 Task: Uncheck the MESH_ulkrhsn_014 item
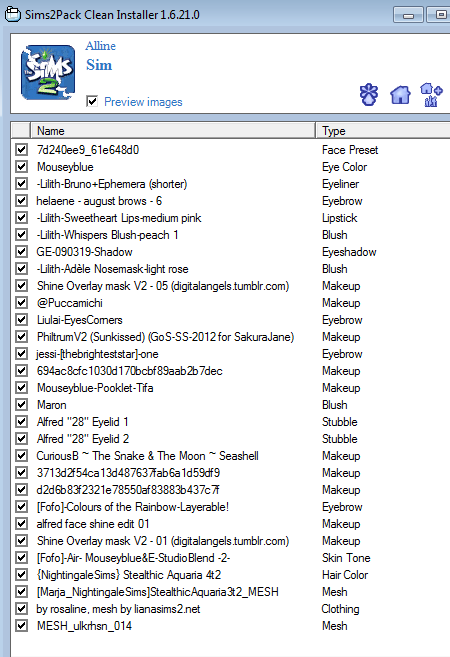click(21, 626)
